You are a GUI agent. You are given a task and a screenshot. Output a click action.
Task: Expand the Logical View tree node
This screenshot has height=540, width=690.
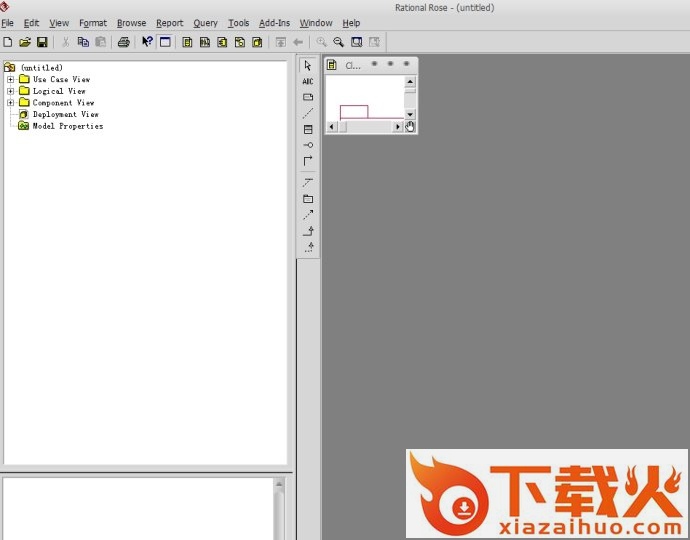10,91
